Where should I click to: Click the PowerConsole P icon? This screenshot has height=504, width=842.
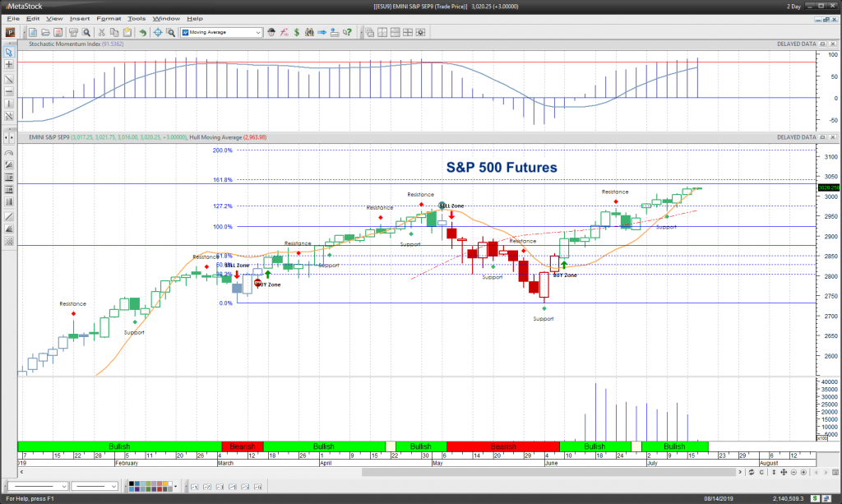pyautogui.click(x=10, y=32)
